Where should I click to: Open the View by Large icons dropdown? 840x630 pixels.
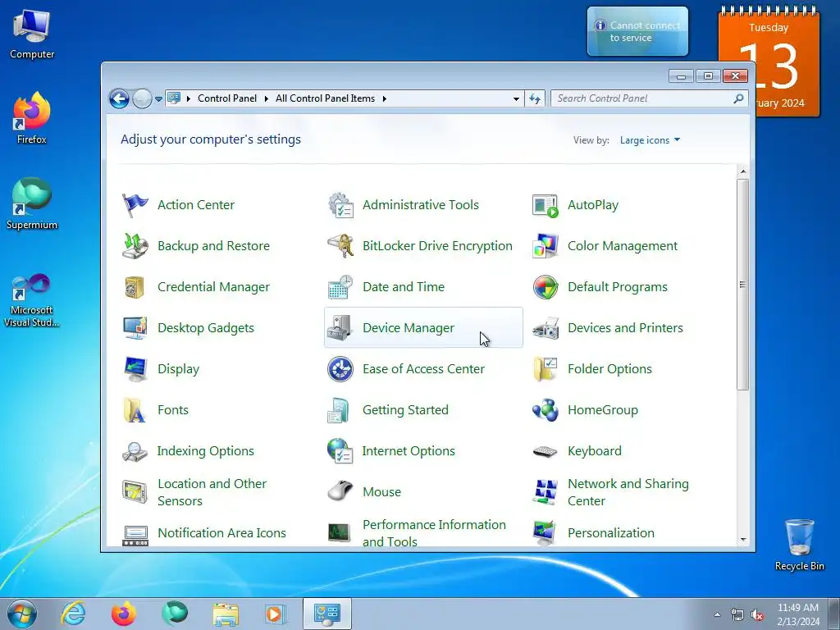[x=650, y=139]
